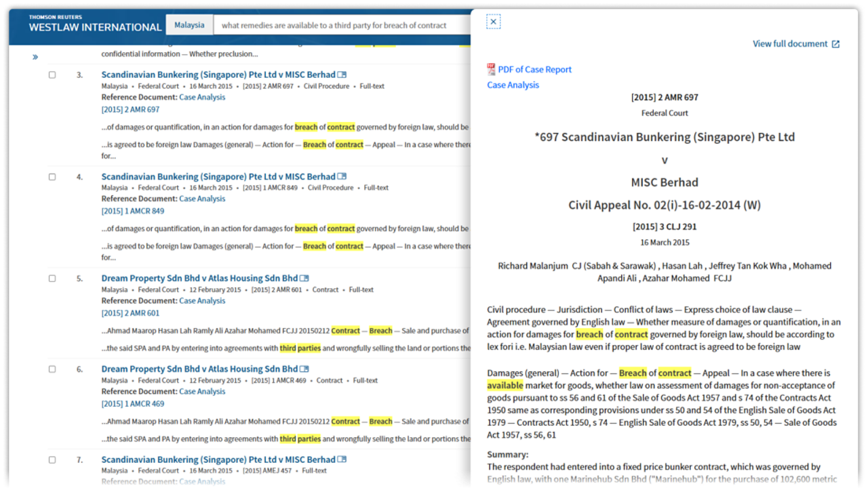Tick the checkbox for result 7
This screenshot has width=868, height=488.
click(52, 460)
